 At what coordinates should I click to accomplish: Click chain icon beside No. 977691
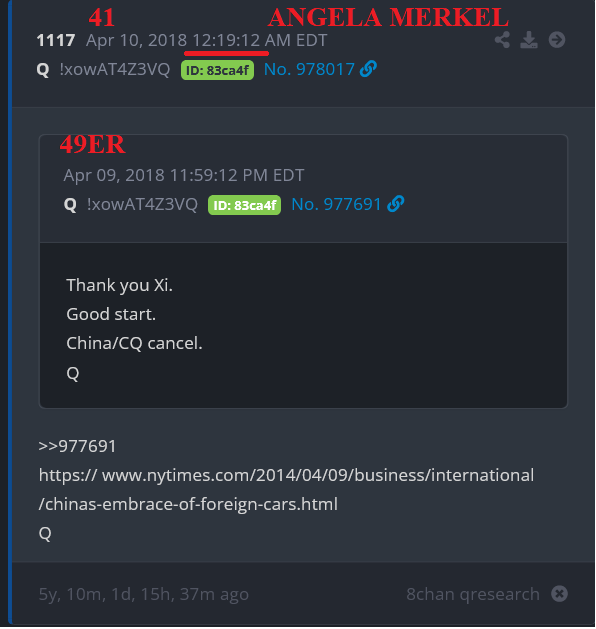tap(395, 204)
